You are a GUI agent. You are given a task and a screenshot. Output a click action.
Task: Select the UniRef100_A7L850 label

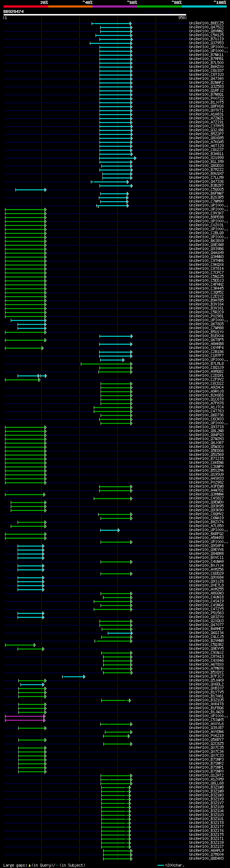tap(206, 526)
